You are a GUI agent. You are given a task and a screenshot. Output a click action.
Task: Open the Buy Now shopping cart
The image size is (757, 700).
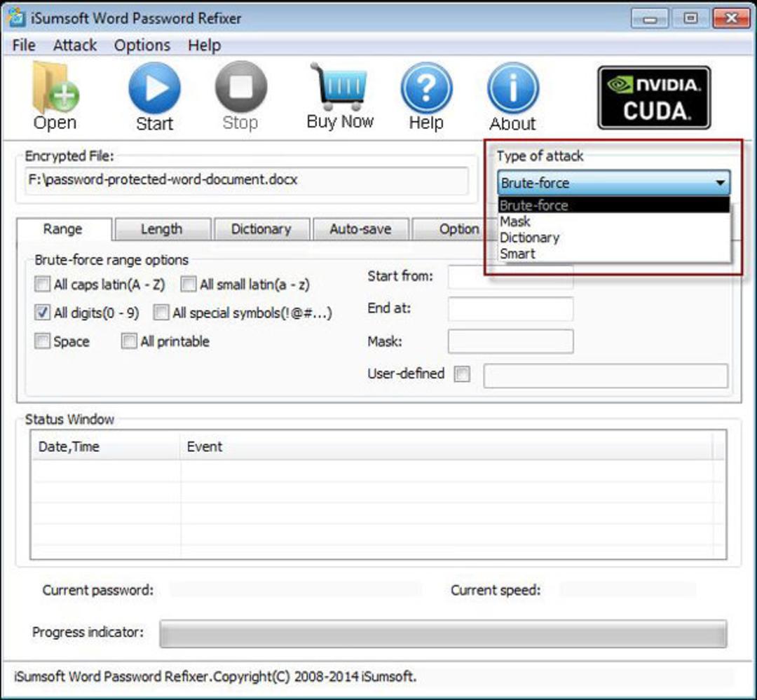(x=339, y=86)
